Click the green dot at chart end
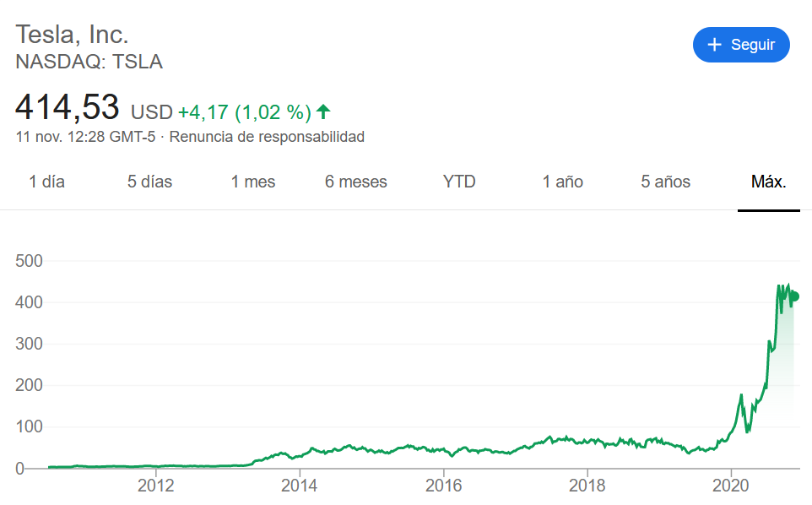Viewport: 812px width, 505px height. [794, 296]
